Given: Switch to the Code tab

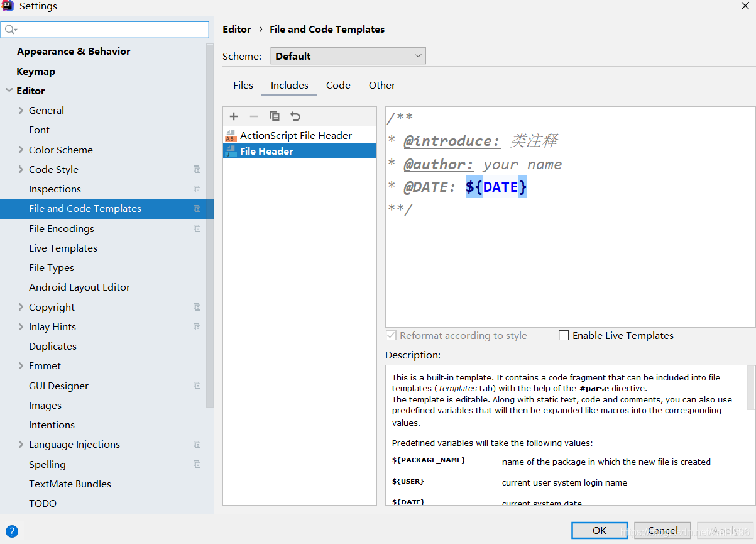Looking at the screenshot, I should [338, 85].
